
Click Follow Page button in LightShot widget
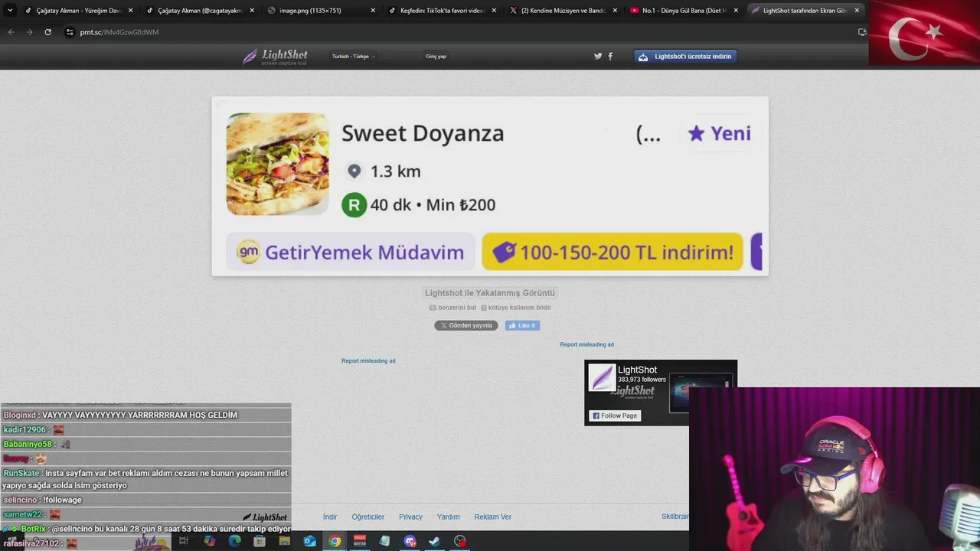coord(614,416)
